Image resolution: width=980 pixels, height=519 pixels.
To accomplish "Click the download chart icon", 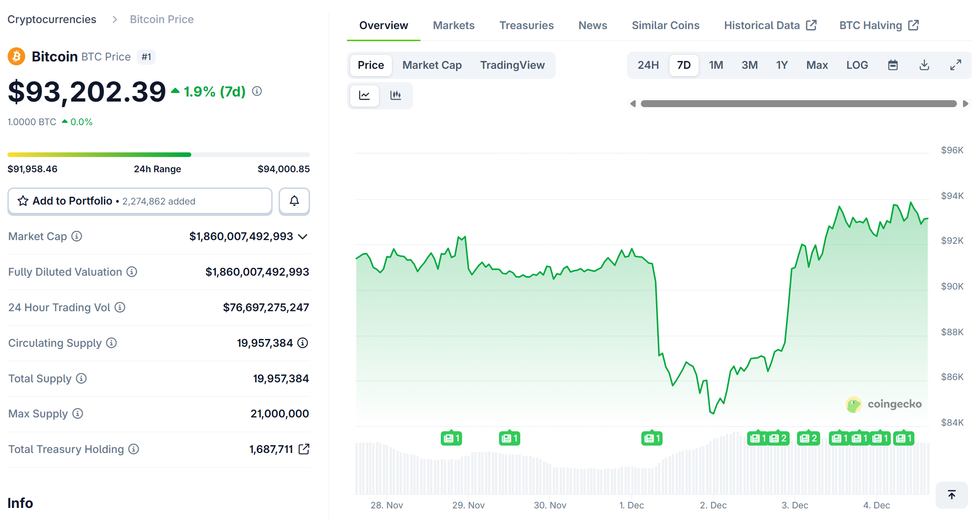I will pos(924,65).
